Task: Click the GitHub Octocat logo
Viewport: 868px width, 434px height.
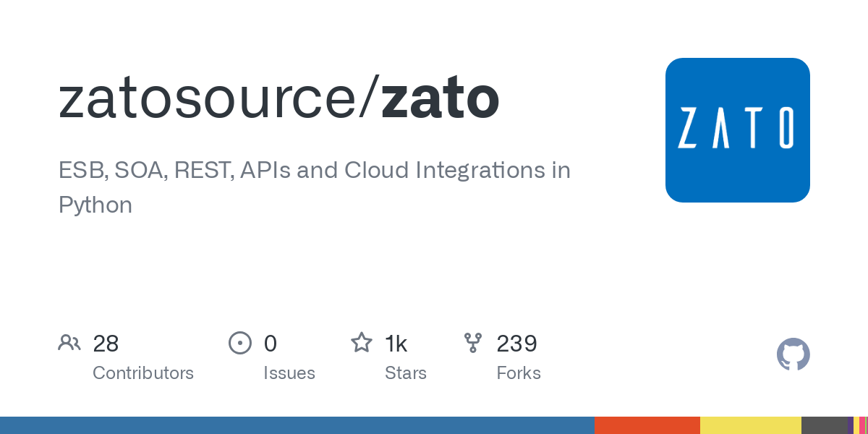Action: (793, 354)
